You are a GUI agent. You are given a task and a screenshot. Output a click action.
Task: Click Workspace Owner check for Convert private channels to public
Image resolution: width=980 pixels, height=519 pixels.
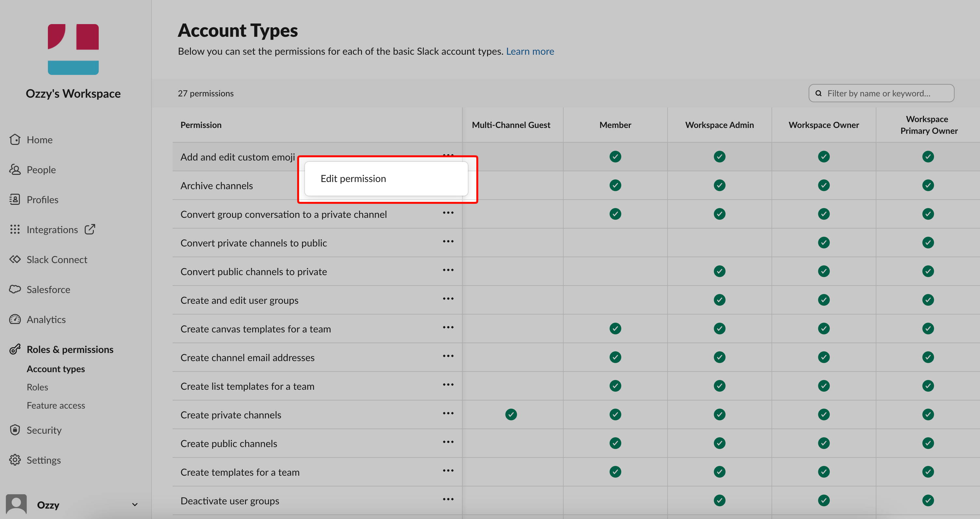pos(823,243)
